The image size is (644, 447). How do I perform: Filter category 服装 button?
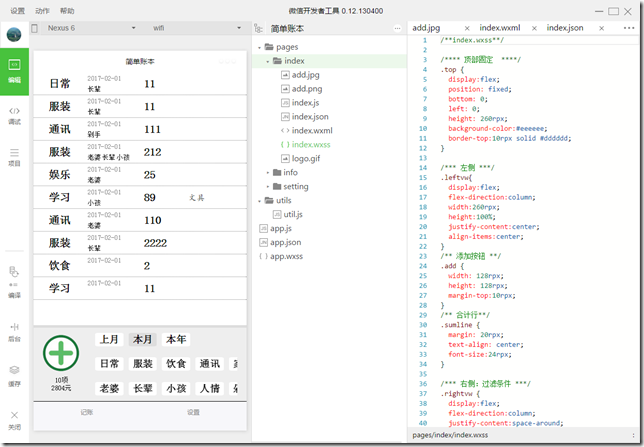coord(143,364)
